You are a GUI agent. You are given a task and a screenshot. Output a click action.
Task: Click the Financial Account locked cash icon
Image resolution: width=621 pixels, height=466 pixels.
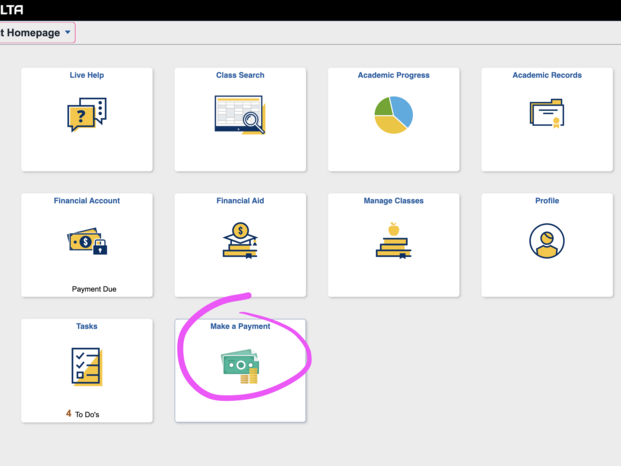pyautogui.click(x=87, y=241)
